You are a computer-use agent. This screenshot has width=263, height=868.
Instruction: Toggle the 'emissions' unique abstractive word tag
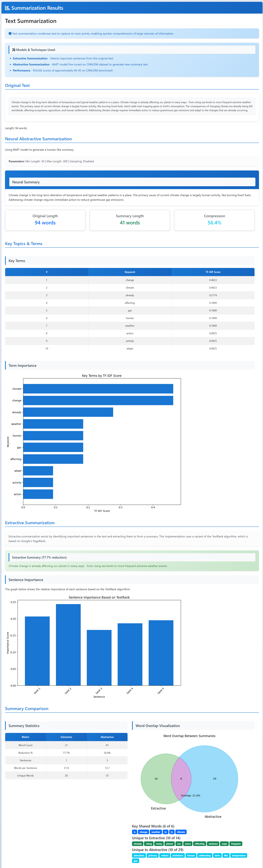(x=178, y=856)
